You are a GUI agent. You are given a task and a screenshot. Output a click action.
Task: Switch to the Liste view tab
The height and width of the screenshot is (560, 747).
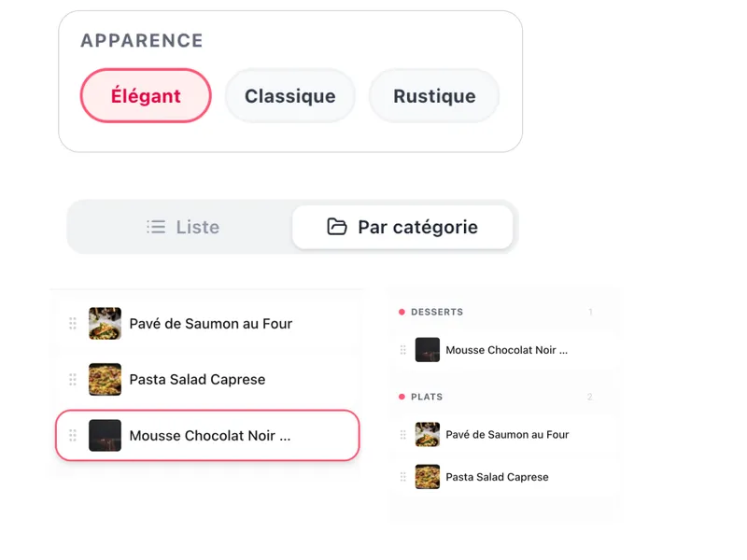183,227
